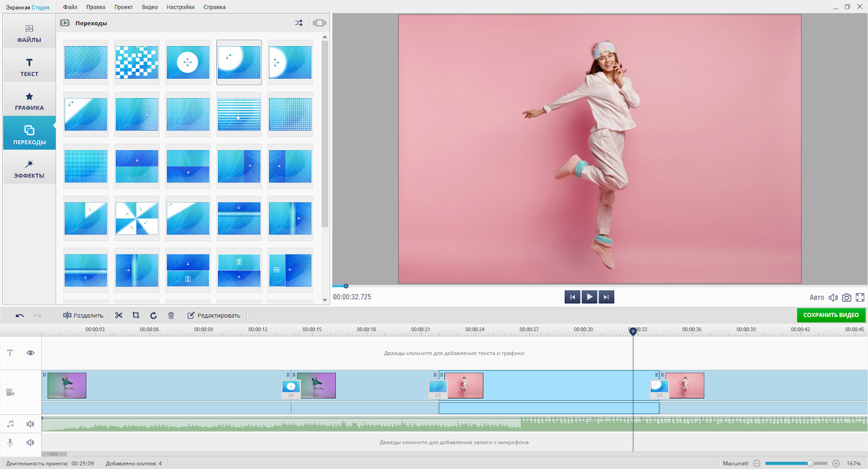
Task: Click the zoom out minus icon
Action: [757, 464]
